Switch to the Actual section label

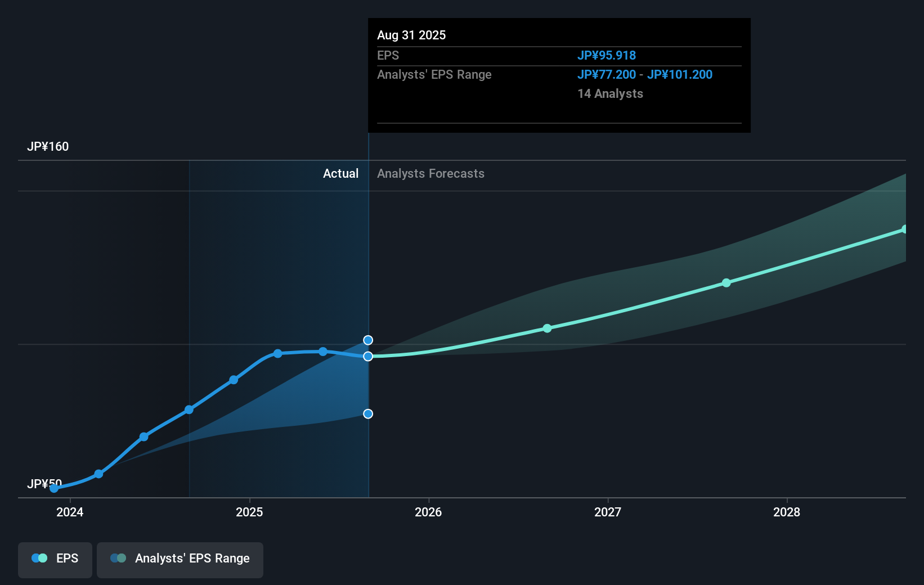pos(341,174)
